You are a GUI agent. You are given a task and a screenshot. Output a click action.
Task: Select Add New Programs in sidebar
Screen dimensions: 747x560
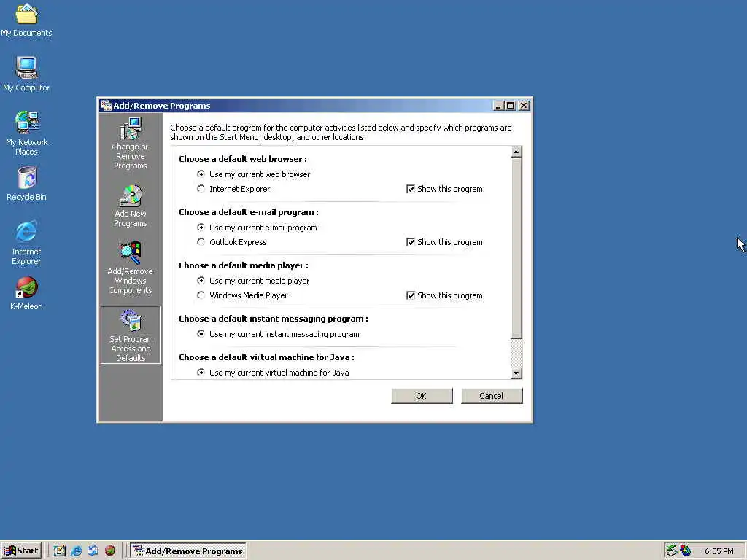(130, 206)
